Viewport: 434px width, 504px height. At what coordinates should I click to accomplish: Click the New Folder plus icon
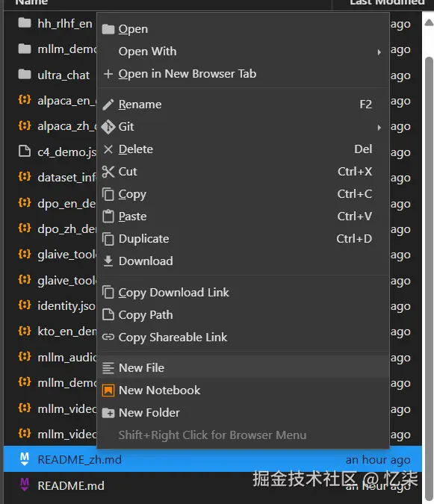pos(108,413)
